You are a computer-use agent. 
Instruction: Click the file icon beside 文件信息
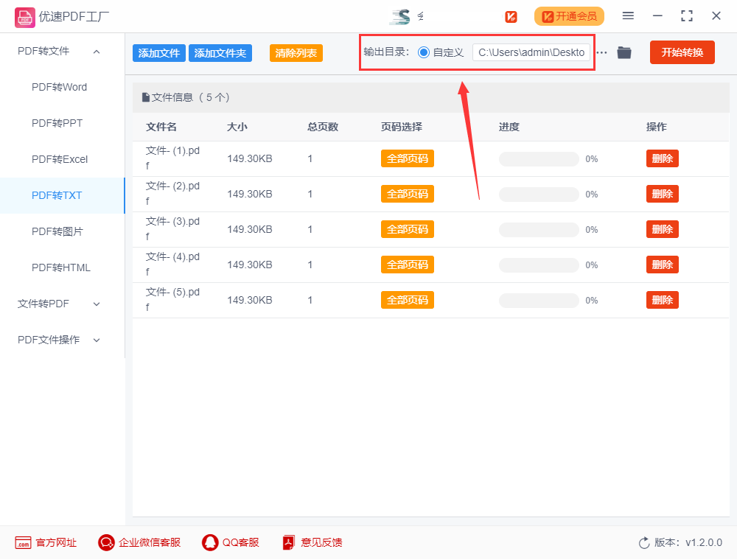coord(146,97)
